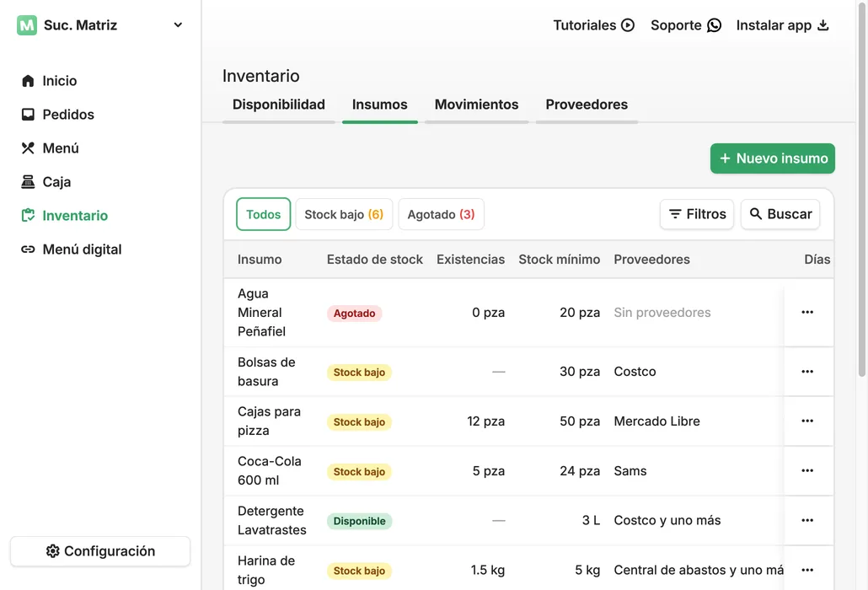
Task: Click Harina de trigo row name
Action: click(266, 570)
